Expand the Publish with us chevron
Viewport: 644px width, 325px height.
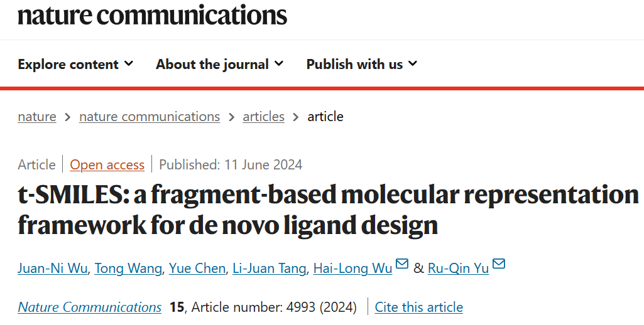413,63
